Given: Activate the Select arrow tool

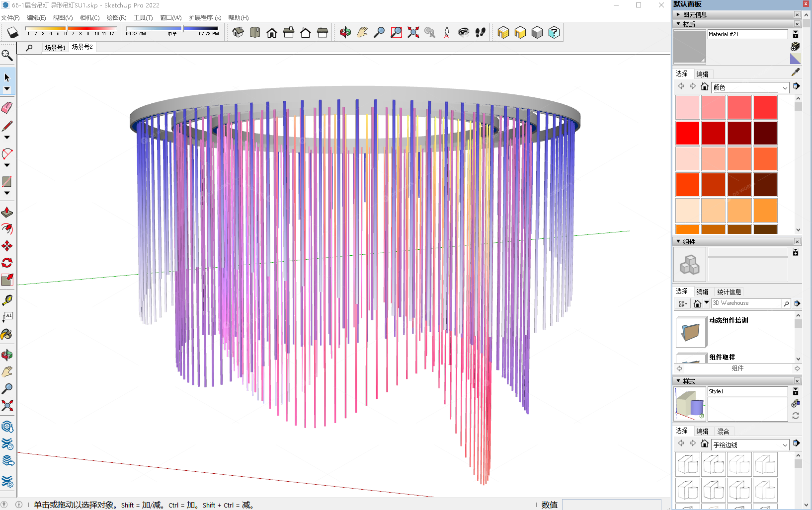Looking at the screenshot, I should [x=7, y=77].
